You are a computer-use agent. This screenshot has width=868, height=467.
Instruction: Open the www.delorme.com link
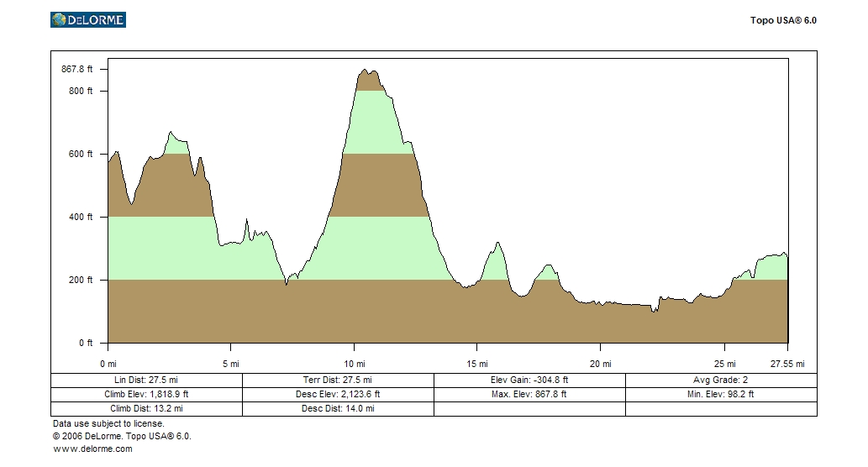pos(92,449)
